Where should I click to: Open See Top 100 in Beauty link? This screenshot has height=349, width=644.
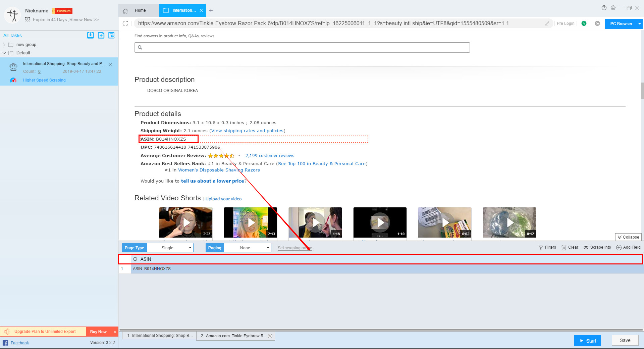(322, 164)
